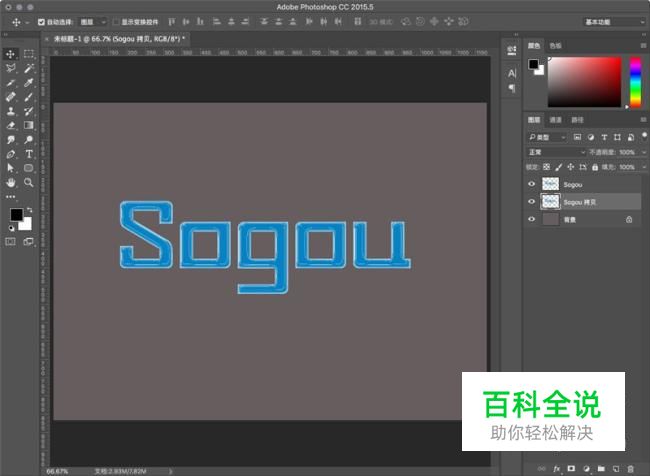Open the fill slider dropdown arrow
The height and width of the screenshot is (476, 650).
643,167
